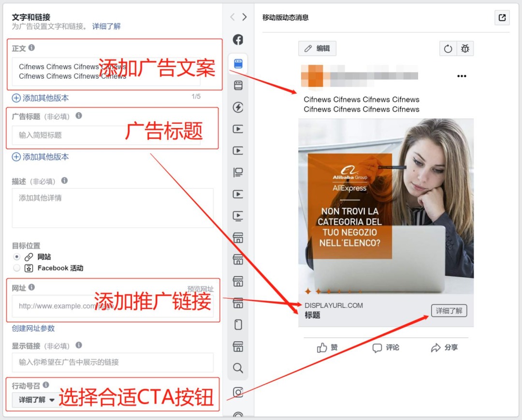
Task: Select the second carousel dot indicator
Action: point(319,292)
